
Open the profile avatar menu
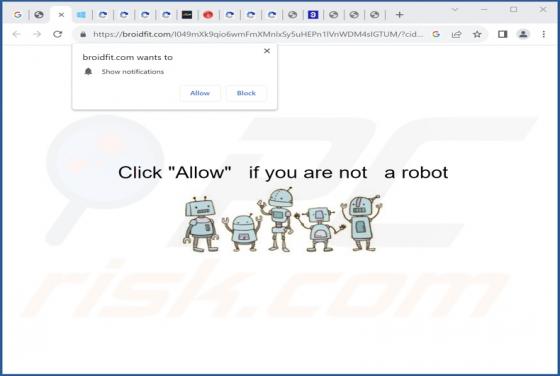(523, 34)
